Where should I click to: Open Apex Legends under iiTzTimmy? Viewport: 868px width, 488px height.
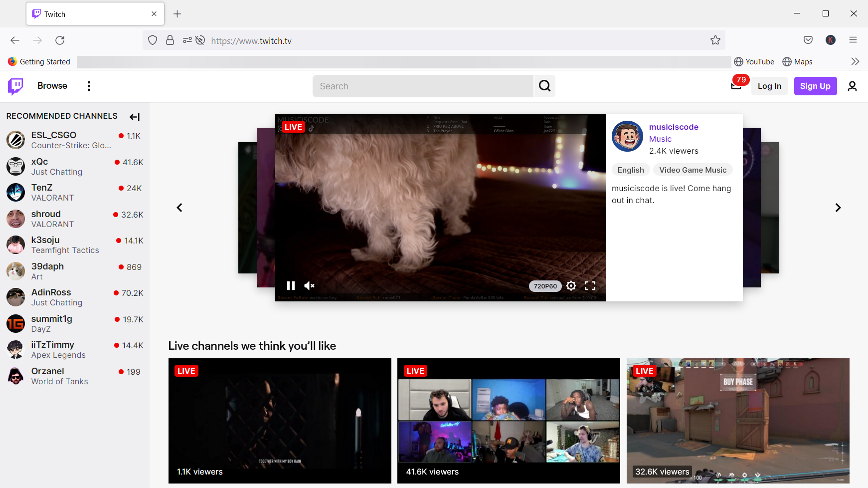pos(58,355)
